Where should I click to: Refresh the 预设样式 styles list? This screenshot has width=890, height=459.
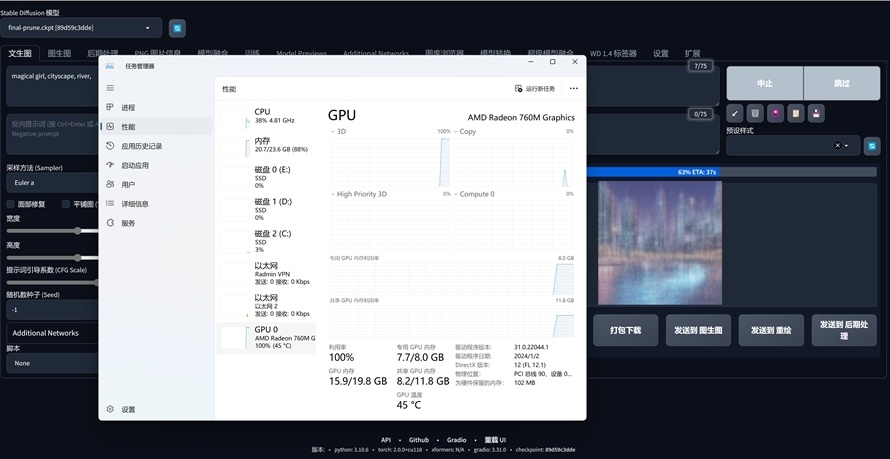click(x=872, y=146)
